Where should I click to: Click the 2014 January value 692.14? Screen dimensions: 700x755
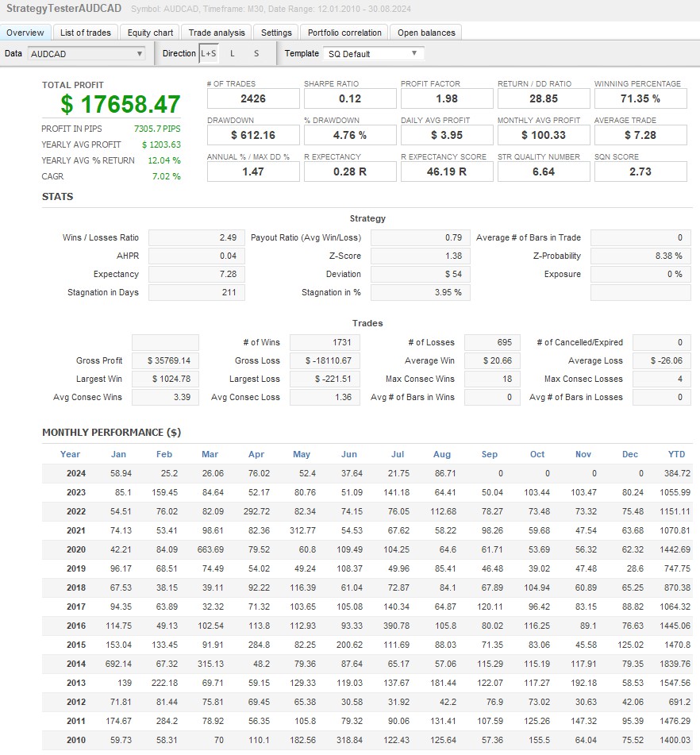(118, 664)
